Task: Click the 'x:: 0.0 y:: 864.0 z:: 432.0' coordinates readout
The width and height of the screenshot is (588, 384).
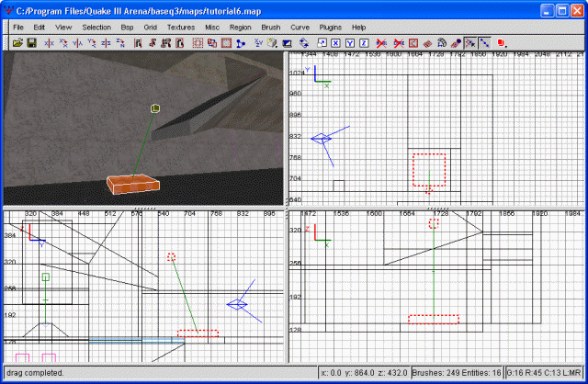Action: click(364, 373)
